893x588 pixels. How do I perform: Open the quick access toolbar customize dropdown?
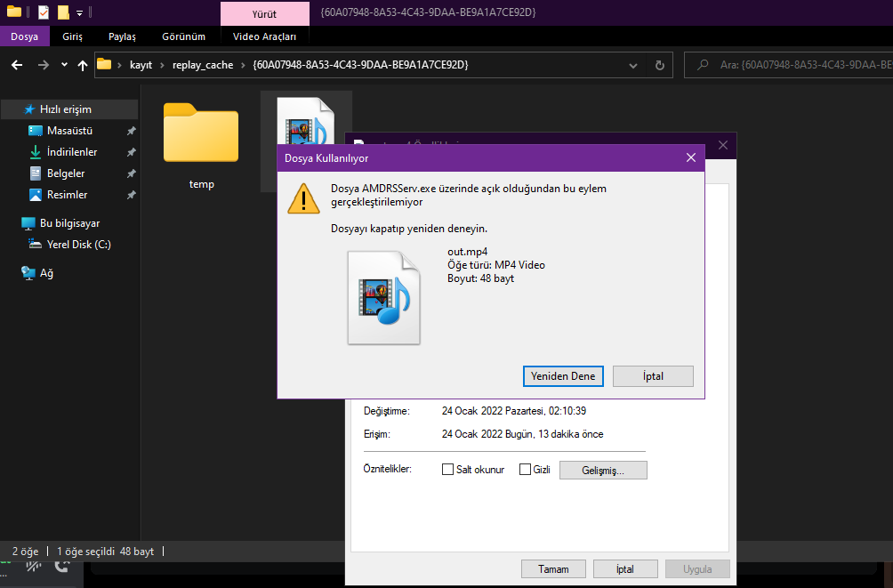click(80, 12)
